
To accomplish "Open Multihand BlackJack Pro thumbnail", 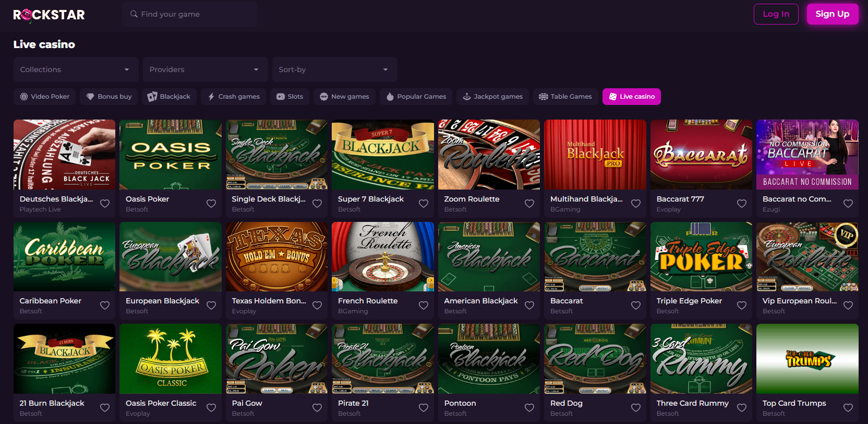I will [x=595, y=155].
